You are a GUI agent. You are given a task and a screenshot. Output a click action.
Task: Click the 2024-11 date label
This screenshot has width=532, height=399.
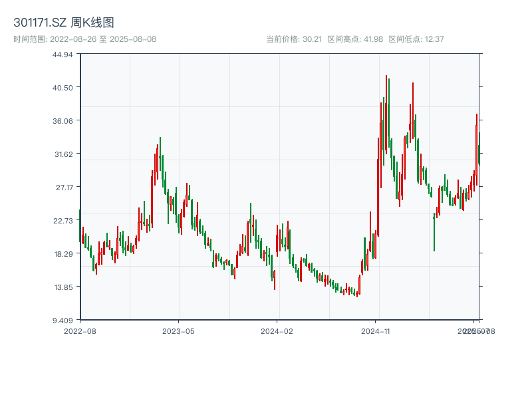click(x=375, y=330)
